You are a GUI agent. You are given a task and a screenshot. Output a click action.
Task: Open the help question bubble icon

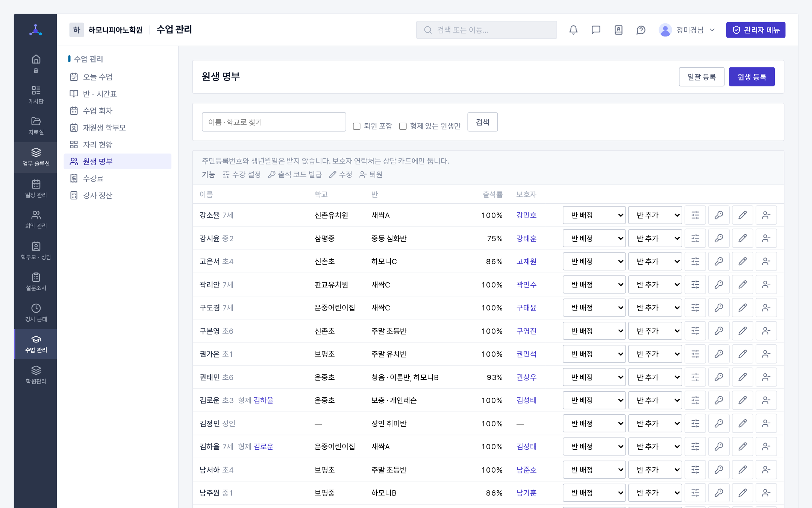[x=641, y=30]
